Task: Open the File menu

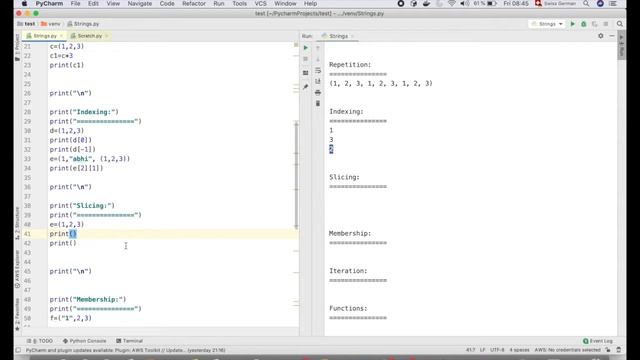Action: [76, 4]
